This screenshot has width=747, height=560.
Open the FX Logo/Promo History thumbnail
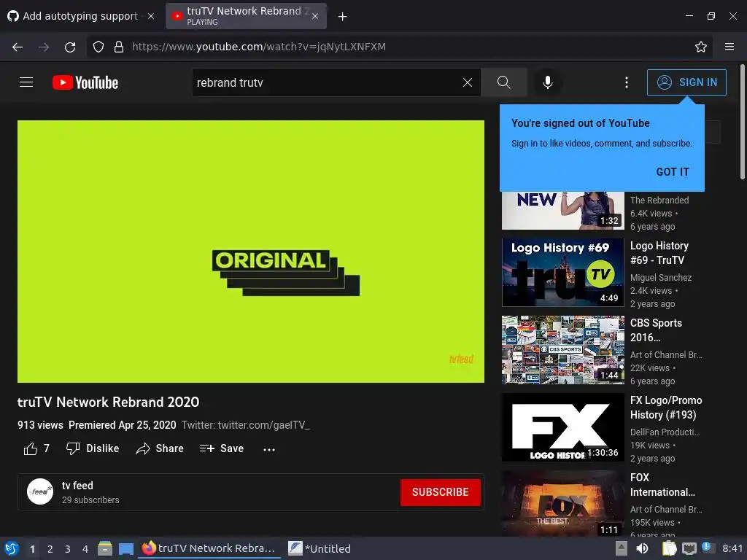(x=562, y=427)
